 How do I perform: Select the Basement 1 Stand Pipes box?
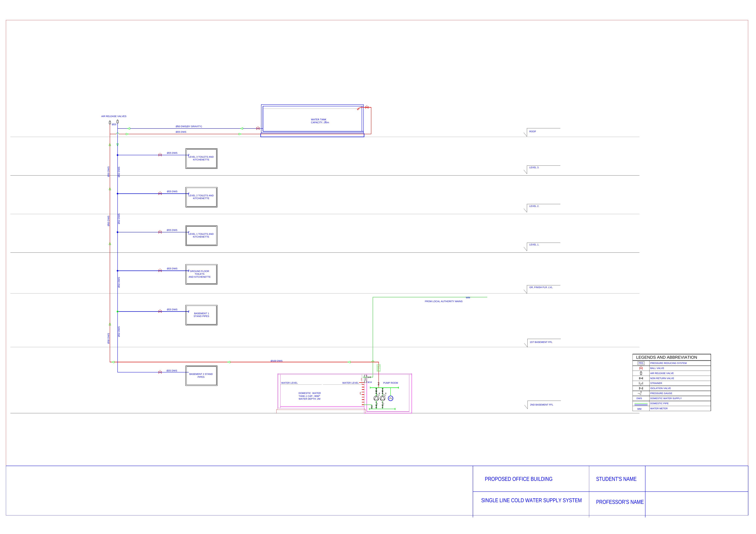click(x=201, y=315)
